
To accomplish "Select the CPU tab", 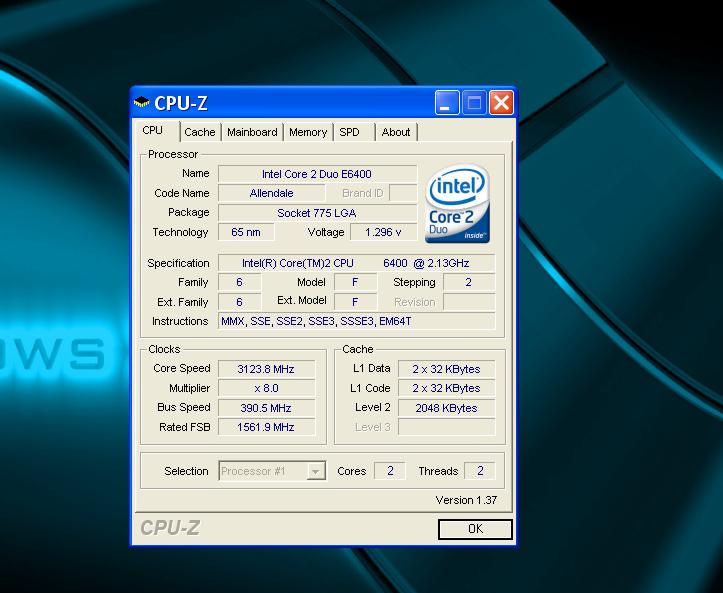I will coord(153,131).
